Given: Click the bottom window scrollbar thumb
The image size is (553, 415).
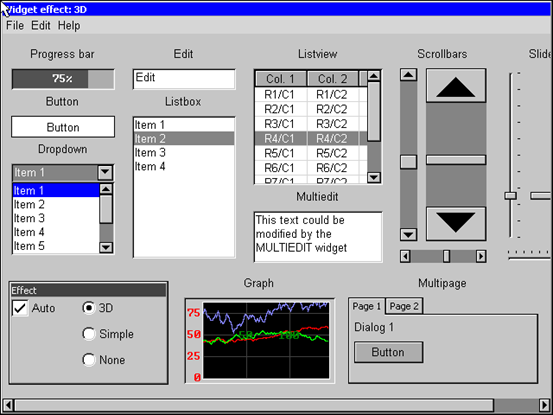Looking at the screenshot, I should point(254,405).
